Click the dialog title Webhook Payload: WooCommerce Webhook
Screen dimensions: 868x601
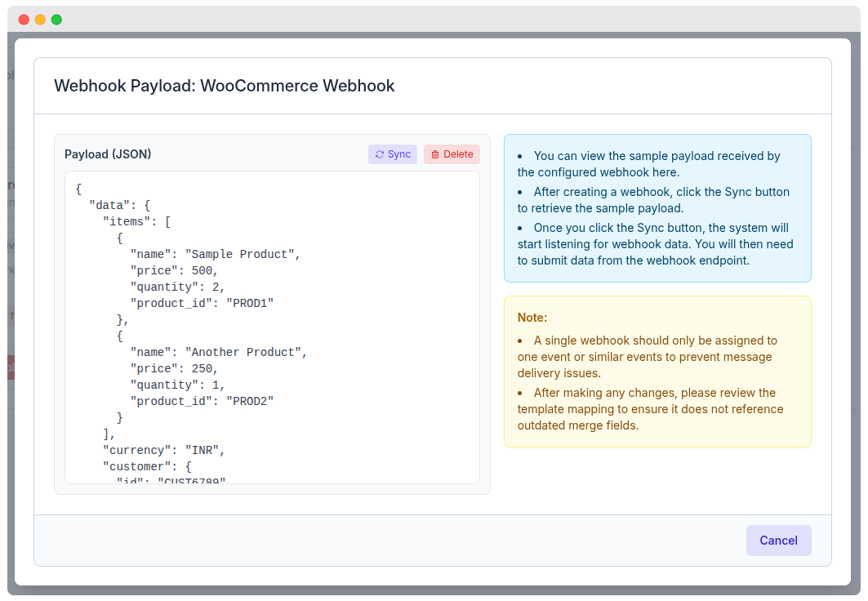tap(224, 86)
